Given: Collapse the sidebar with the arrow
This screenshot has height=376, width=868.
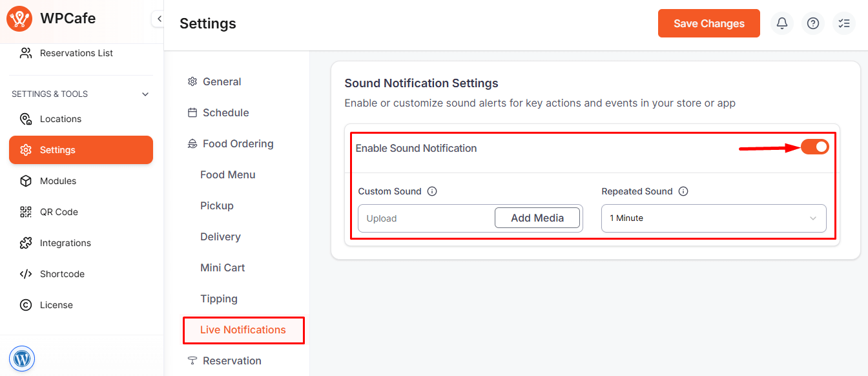Looking at the screenshot, I should [158, 19].
